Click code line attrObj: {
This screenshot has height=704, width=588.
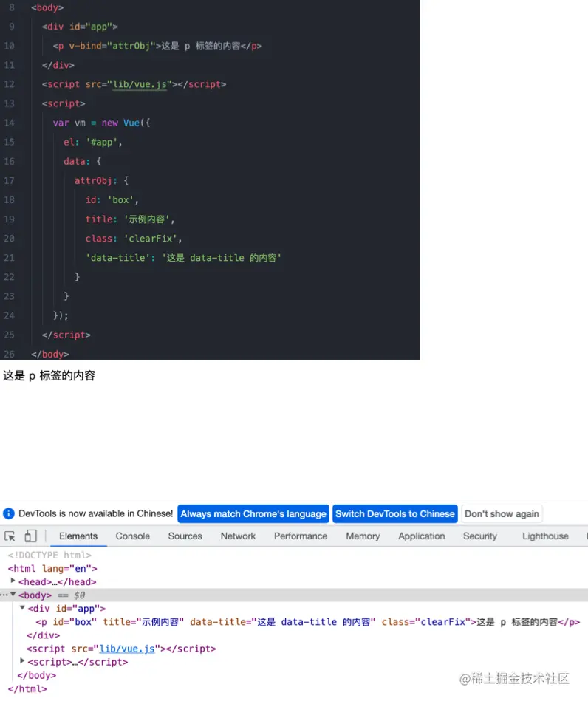pos(101,180)
